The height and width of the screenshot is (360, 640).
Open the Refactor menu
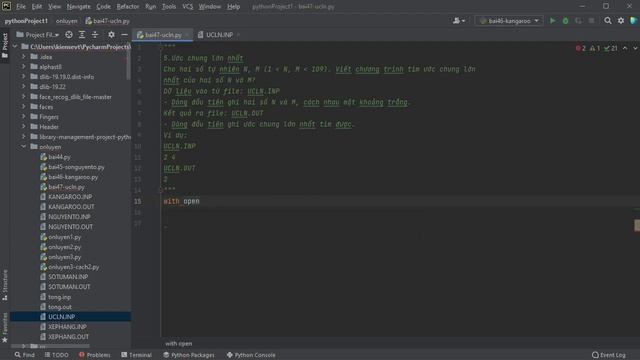pyautogui.click(x=128, y=7)
